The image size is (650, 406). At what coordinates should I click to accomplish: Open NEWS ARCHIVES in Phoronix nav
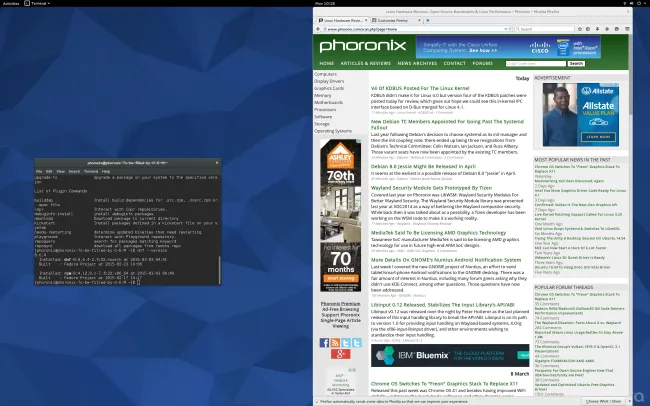click(417, 63)
